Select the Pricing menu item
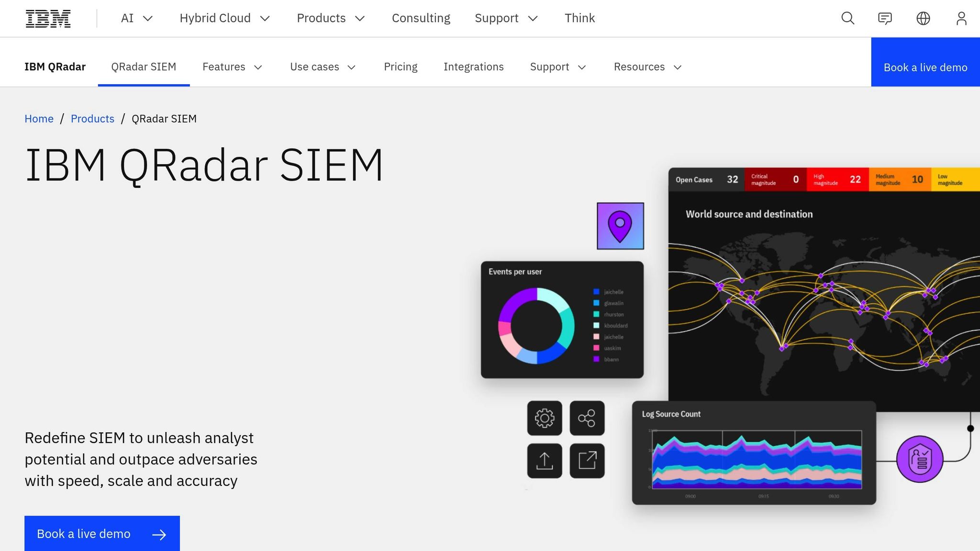The height and width of the screenshot is (551, 980). tap(401, 67)
